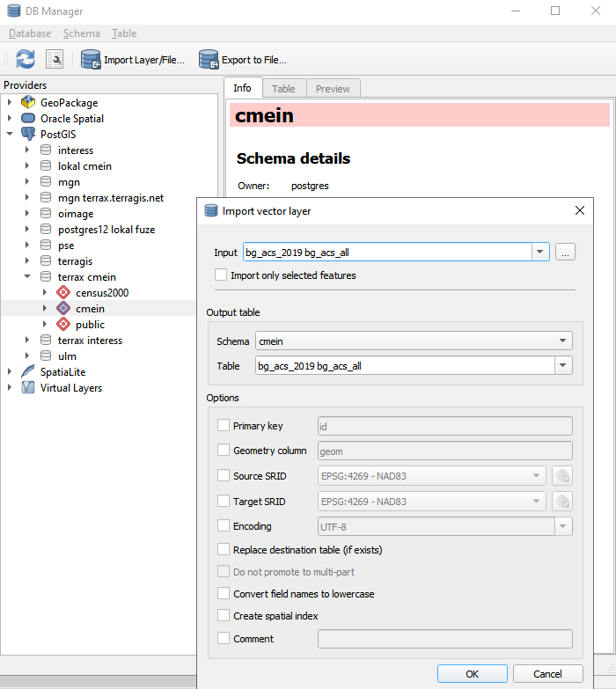
Task: Enable Import only selected features
Action: [x=221, y=275]
